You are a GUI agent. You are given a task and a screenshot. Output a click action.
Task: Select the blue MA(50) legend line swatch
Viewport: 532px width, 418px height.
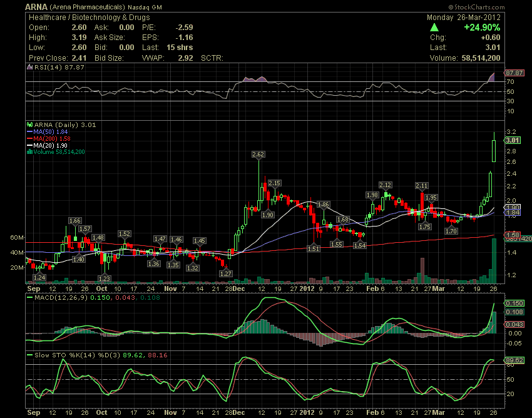[30, 131]
